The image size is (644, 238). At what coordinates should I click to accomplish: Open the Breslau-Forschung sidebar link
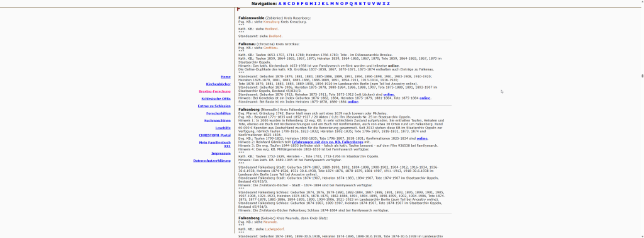214,91
